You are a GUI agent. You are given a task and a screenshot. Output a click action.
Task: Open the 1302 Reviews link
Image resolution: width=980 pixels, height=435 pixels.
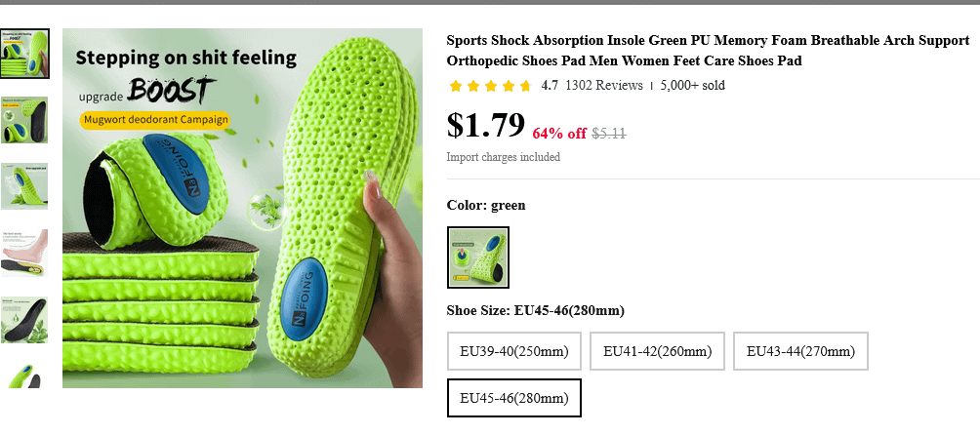(603, 86)
